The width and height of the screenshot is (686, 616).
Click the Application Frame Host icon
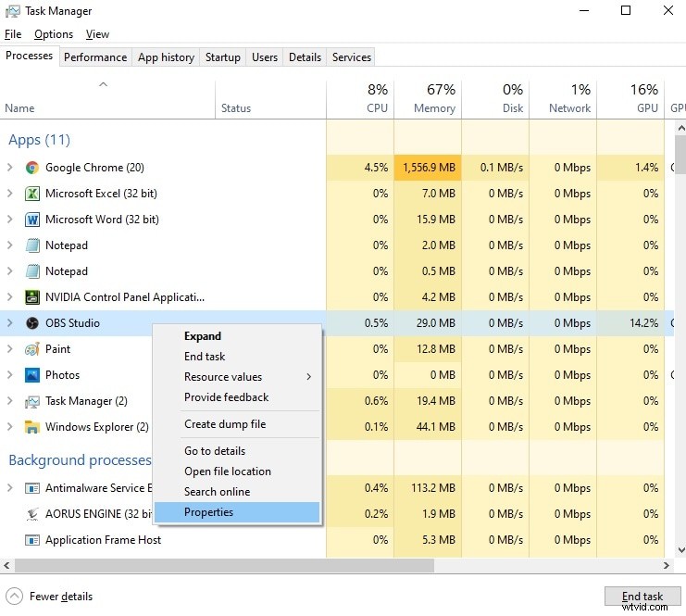(31, 540)
